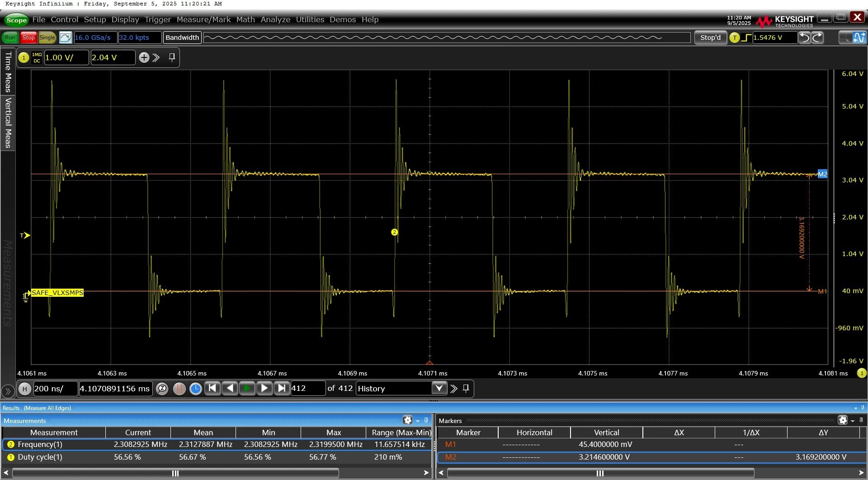Open the Vertical Meas side tab

8,123
